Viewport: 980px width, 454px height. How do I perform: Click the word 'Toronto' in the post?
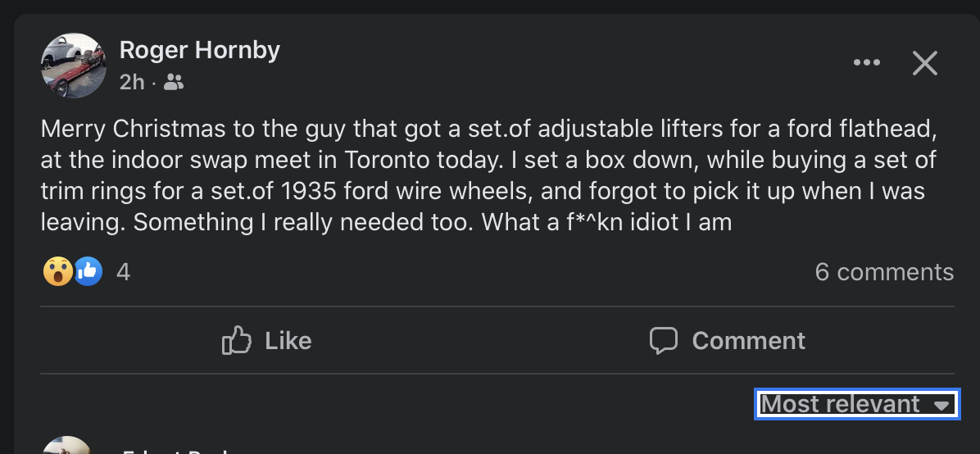coord(384,160)
